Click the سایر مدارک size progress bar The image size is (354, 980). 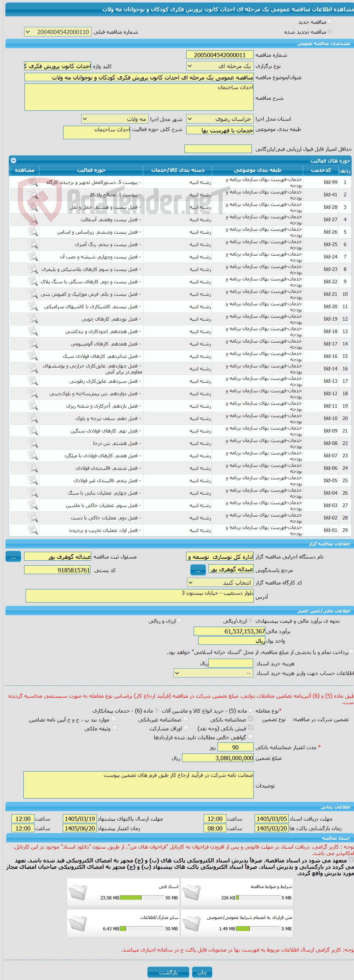(x=142, y=929)
